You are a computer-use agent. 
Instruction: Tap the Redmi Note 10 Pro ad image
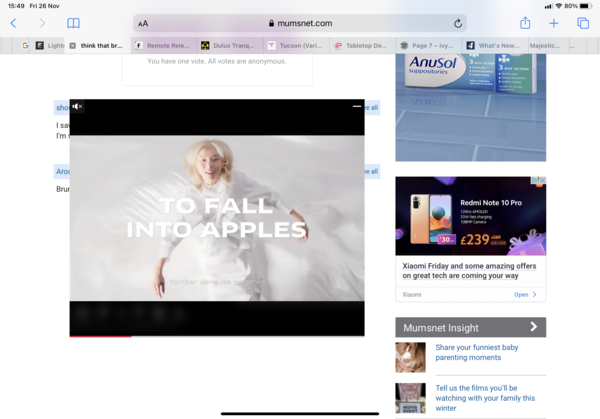470,218
